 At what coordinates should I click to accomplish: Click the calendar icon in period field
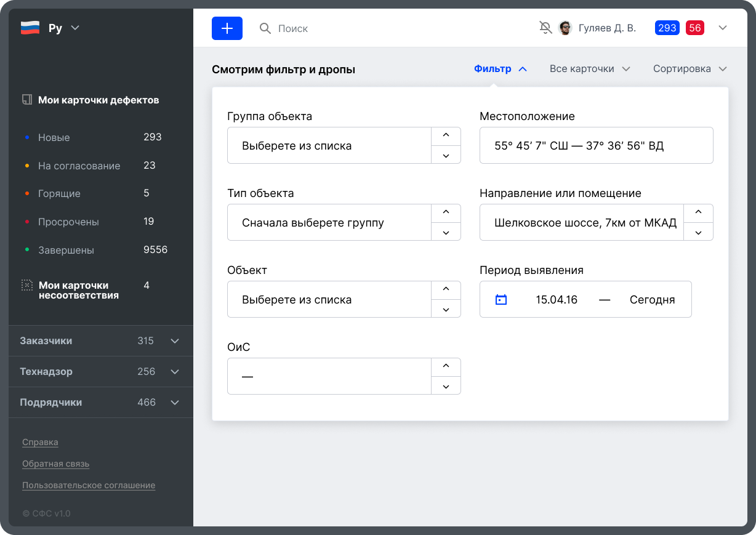coord(501,300)
